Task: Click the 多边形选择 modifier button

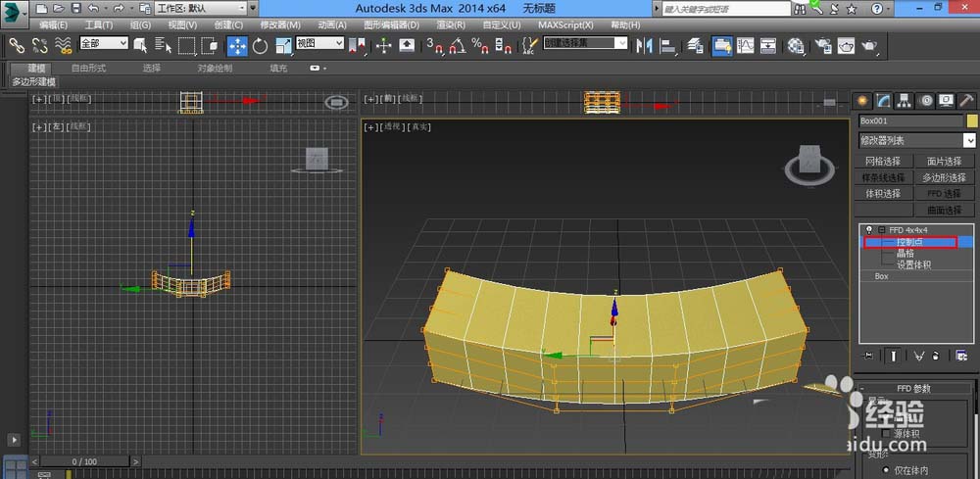Action: (945, 177)
